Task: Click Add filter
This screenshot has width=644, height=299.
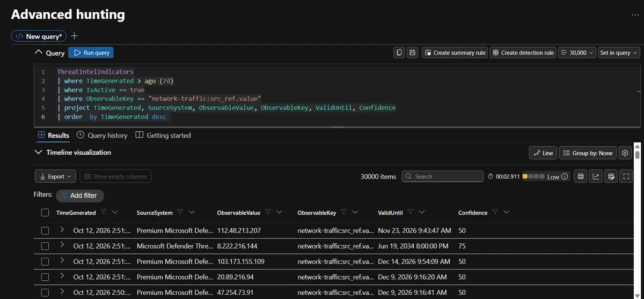Action: click(x=79, y=196)
